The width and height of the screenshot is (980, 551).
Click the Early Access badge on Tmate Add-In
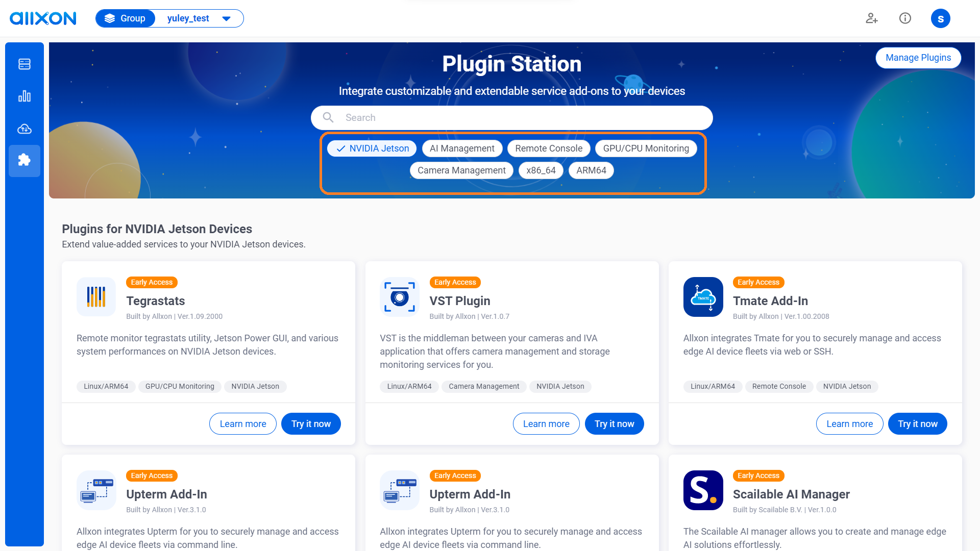click(758, 282)
